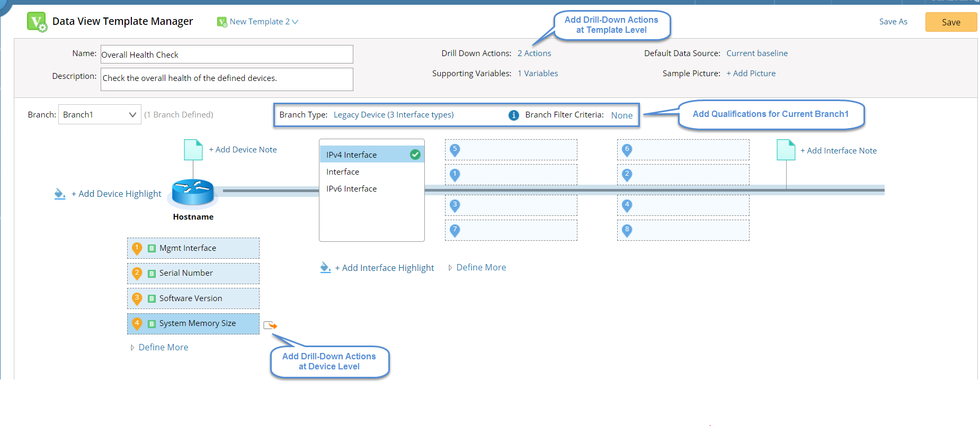The height and width of the screenshot is (426, 980).
Task: Edit Branch Filter Criteria value None
Action: coord(622,115)
